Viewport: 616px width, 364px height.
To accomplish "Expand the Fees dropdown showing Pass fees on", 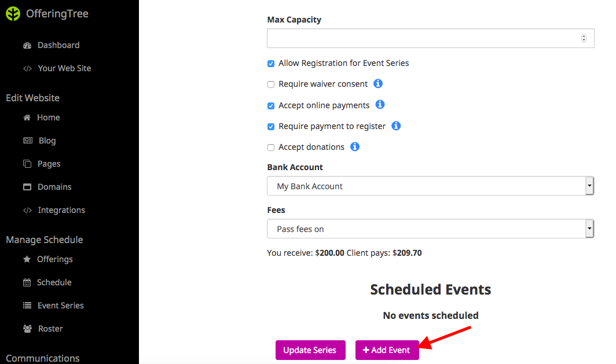I will 430,229.
